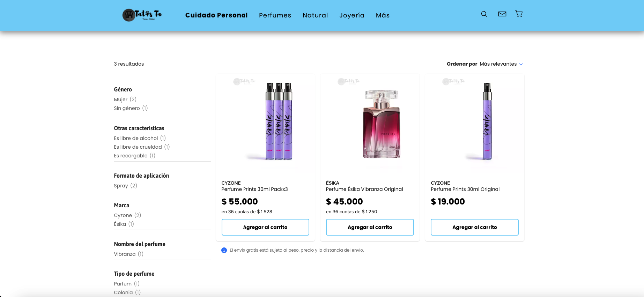This screenshot has width=644, height=297.
Task: Add Perfume Prints Packx3 to cart
Action: tap(265, 227)
